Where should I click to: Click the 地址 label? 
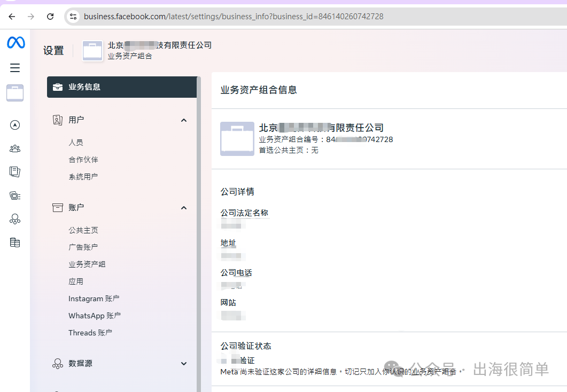pyautogui.click(x=228, y=243)
